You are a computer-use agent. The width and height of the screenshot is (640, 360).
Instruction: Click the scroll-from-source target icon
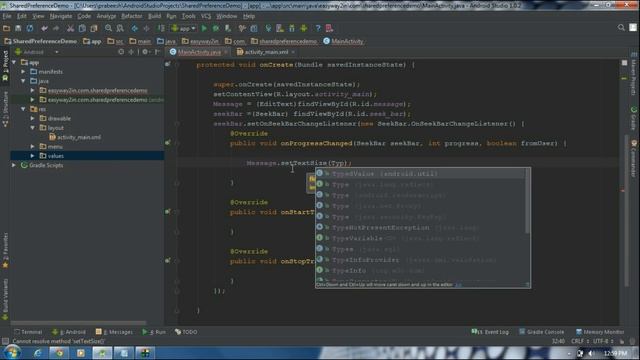click(x=121, y=52)
